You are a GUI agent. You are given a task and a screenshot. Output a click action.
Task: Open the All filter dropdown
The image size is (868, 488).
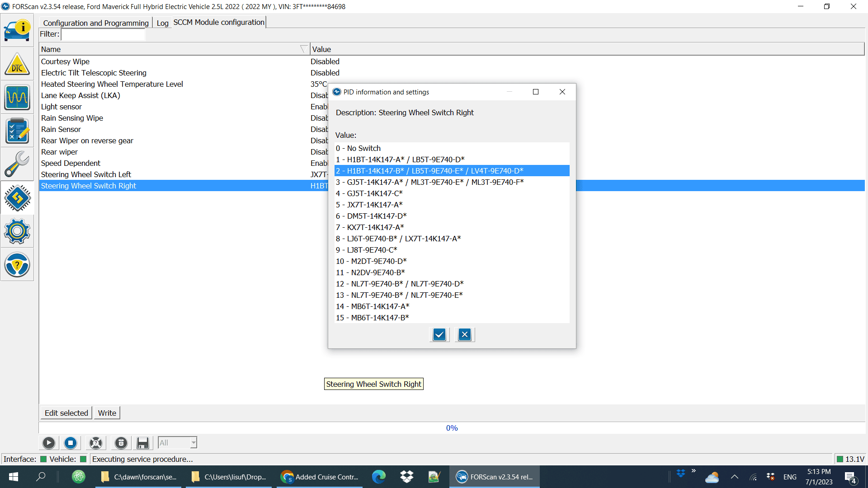(177, 443)
